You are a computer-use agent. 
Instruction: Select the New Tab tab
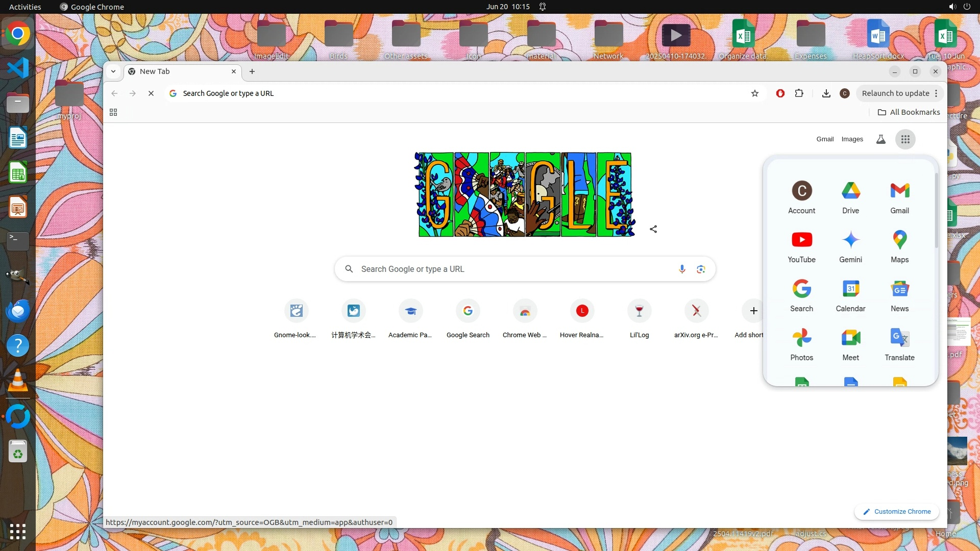pos(179,71)
